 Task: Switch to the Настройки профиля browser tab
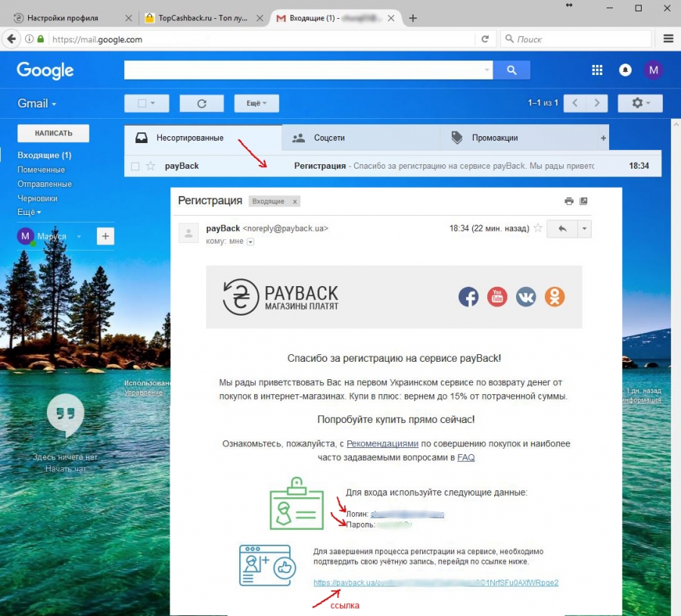pos(63,18)
